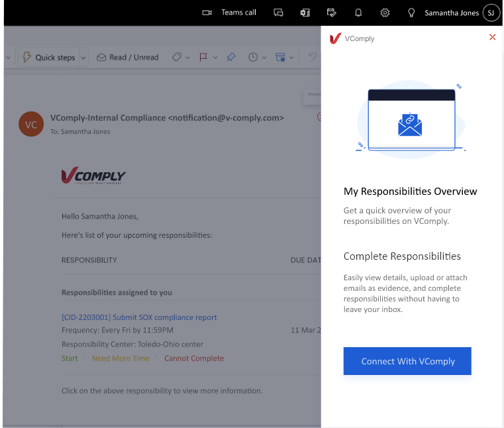Open the Outlook app icon in top bar
The width and height of the screenshot is (504, 428).
coord(305,13)
